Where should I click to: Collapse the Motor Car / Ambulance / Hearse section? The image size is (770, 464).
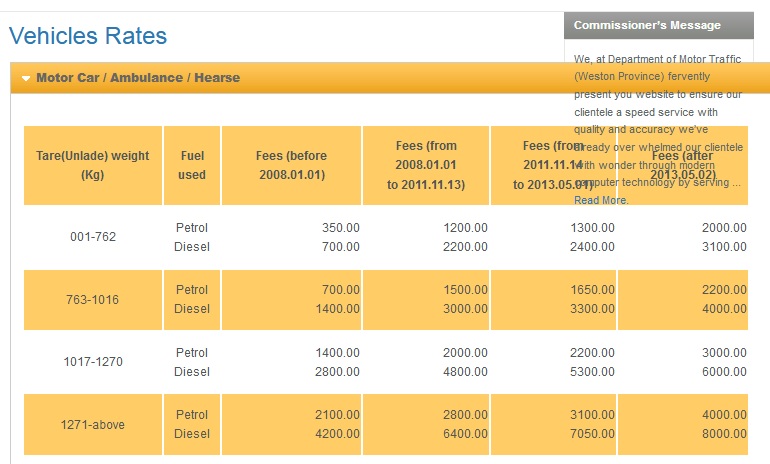[x=138, y=78]
